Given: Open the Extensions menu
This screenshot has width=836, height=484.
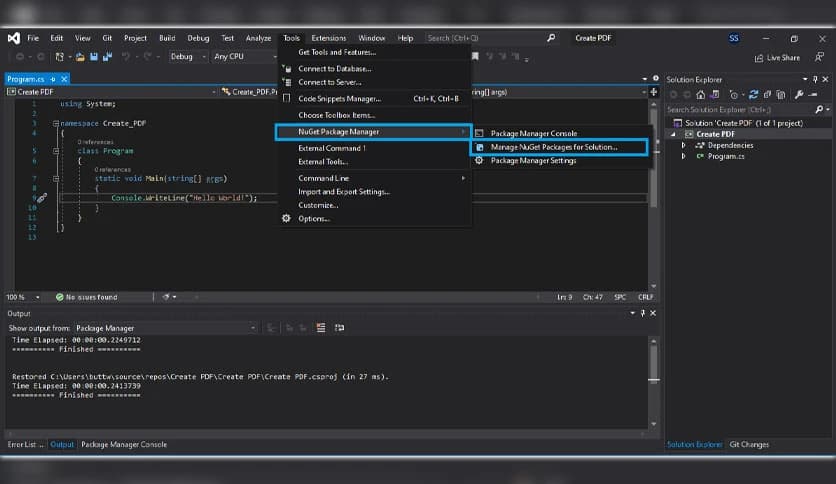Looking at the screenshot, I should click(x=328, y=38).
